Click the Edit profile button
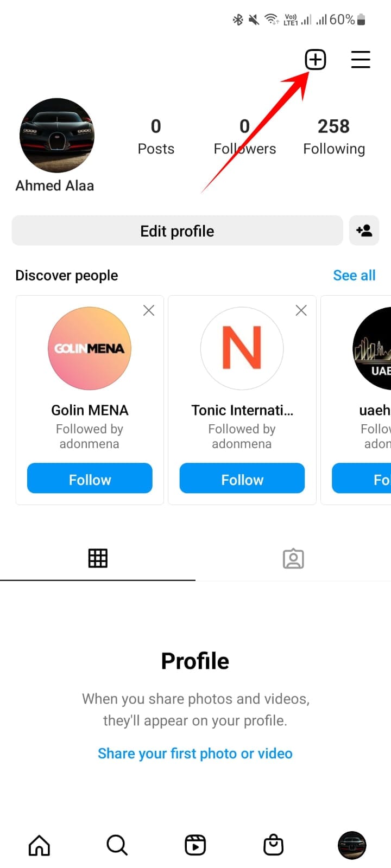The width and height of the screenshot is (391, 868). coord(177,231)
